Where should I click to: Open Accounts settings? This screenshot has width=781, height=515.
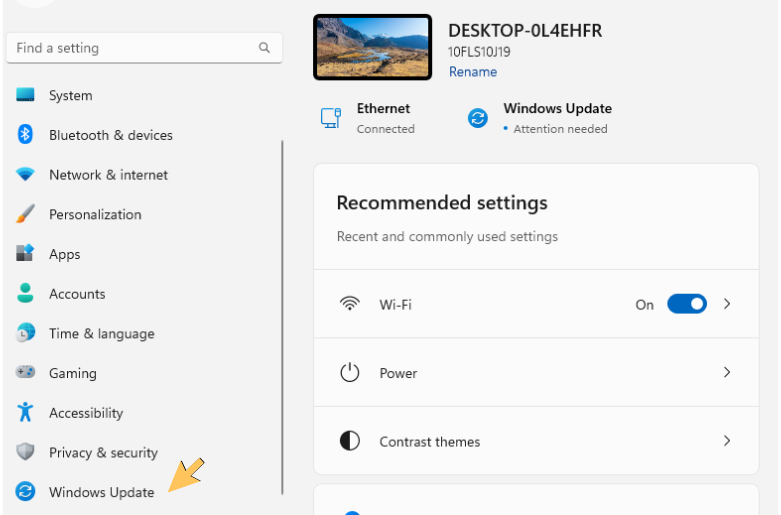point(77,294)
